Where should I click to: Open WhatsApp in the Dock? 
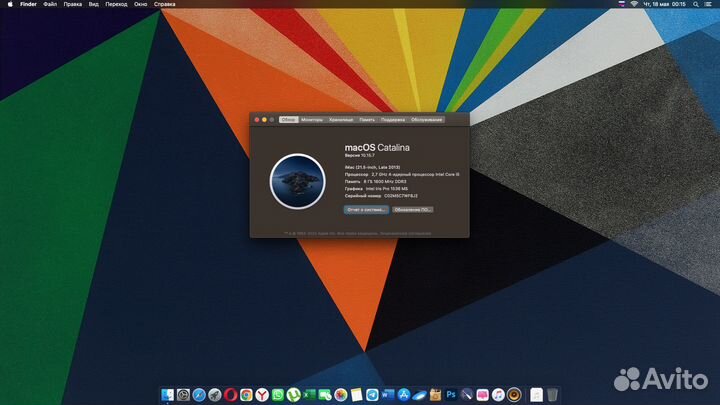click(278, 394)
